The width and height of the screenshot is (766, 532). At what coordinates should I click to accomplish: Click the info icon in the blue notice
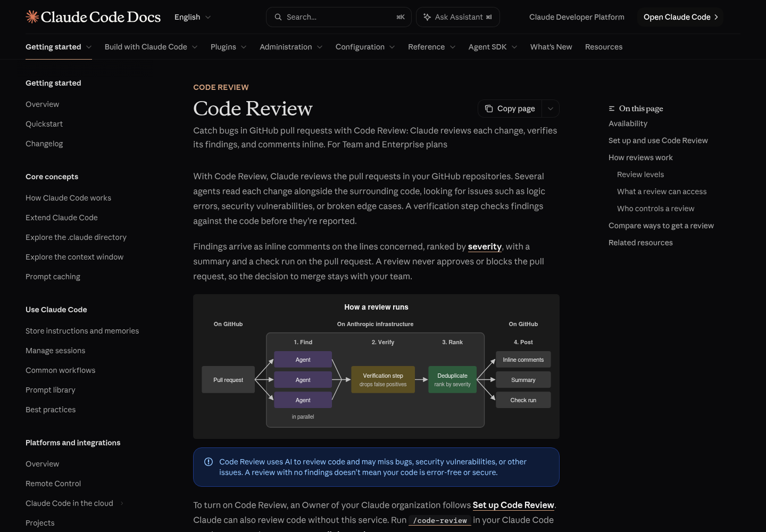click(209, 462)
